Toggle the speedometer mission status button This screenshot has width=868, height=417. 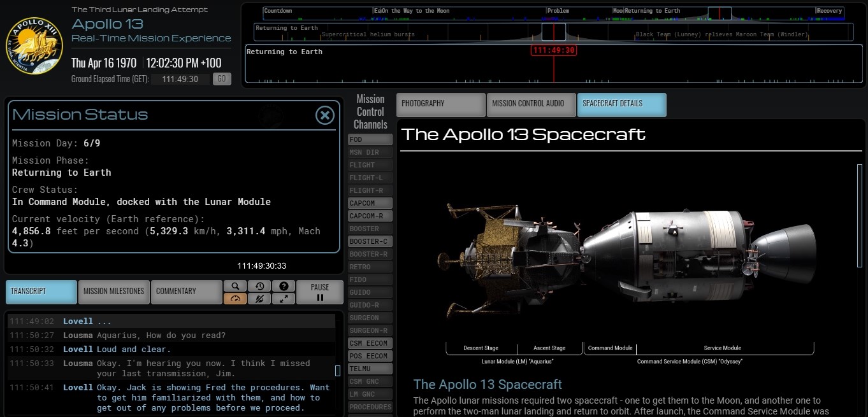pos(235,298)
